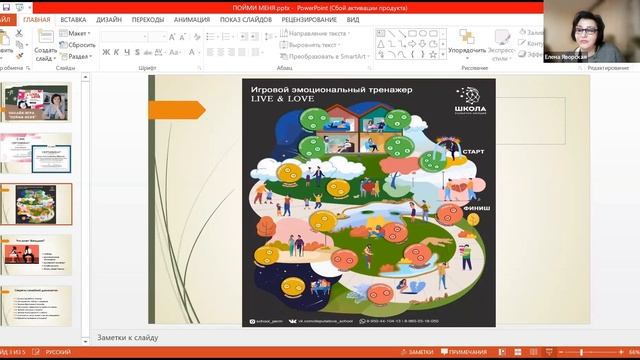Adjust the zoom slider handle in status bar
640x360 pixels.
point(581,352)
